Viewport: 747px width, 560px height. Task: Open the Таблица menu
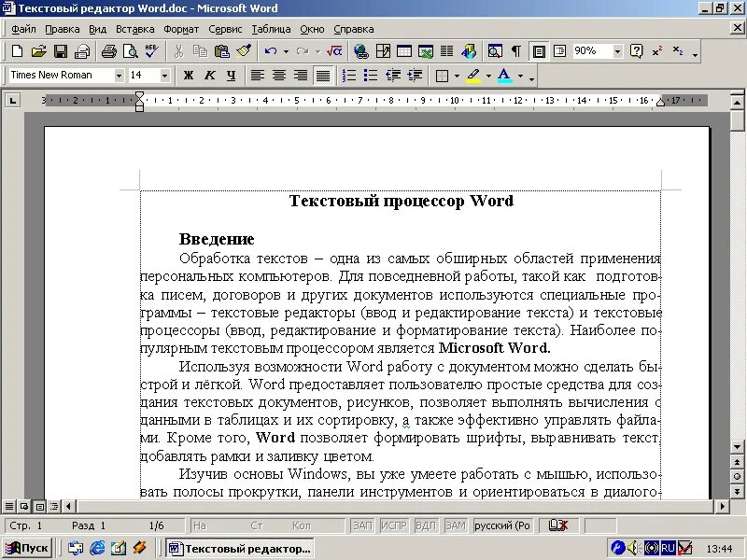coord(271,29)
